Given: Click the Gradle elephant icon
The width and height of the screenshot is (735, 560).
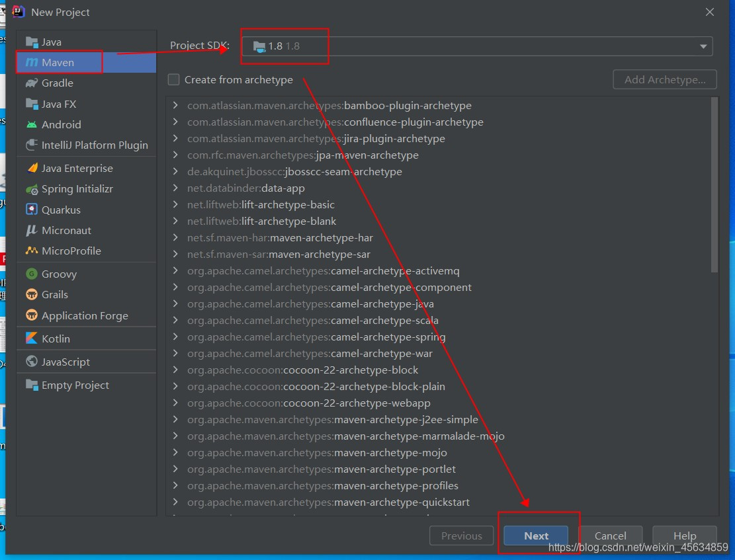Looking at the screenshot, I should tap(31, 83).
